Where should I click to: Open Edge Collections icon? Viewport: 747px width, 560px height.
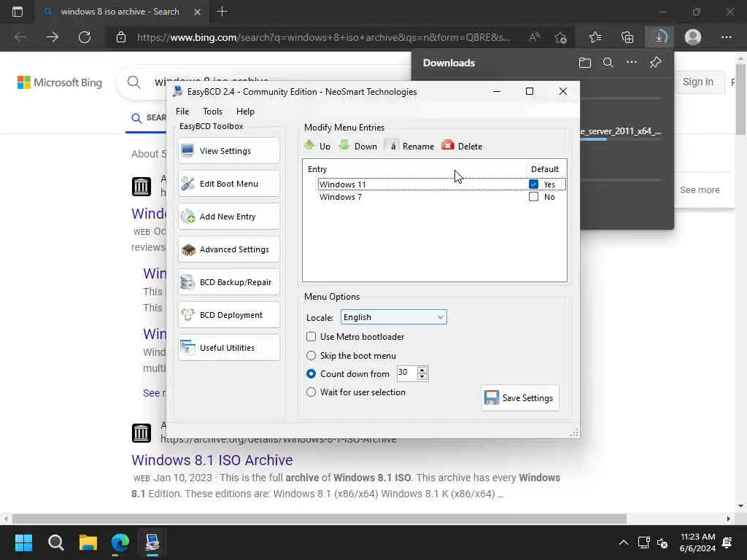pos(627,37)
